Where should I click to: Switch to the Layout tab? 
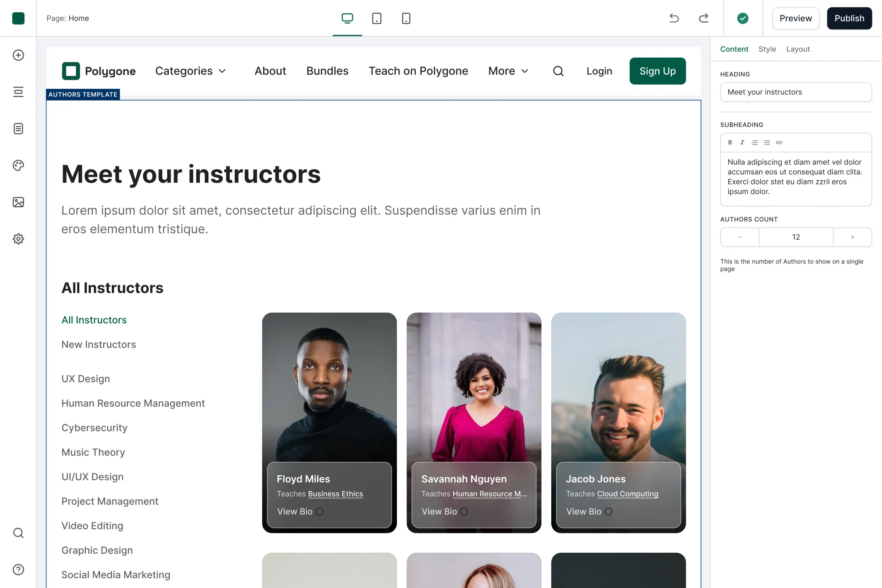point(798,49)
